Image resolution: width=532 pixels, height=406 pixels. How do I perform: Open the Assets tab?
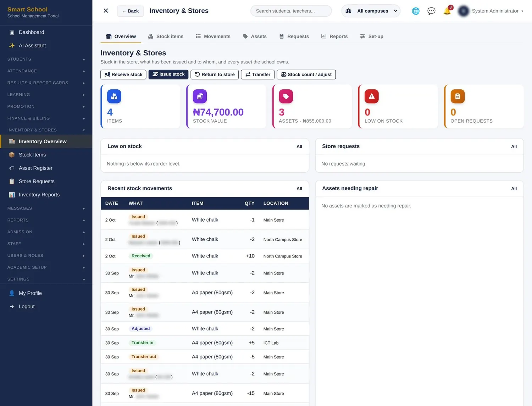255,36
